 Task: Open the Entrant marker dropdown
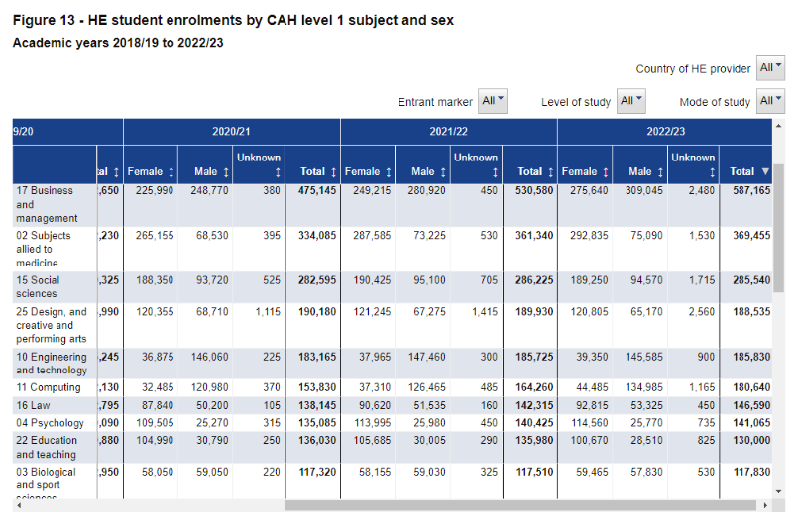click(493, 101)
